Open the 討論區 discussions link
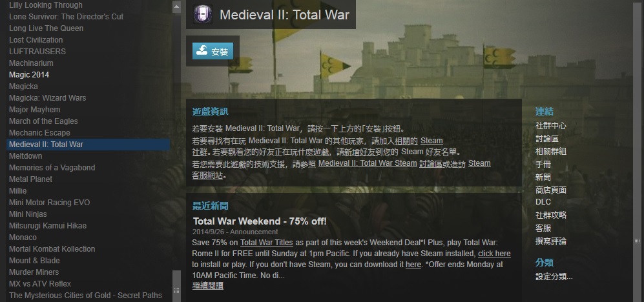644x302 pixels. (x=547, y=139)
